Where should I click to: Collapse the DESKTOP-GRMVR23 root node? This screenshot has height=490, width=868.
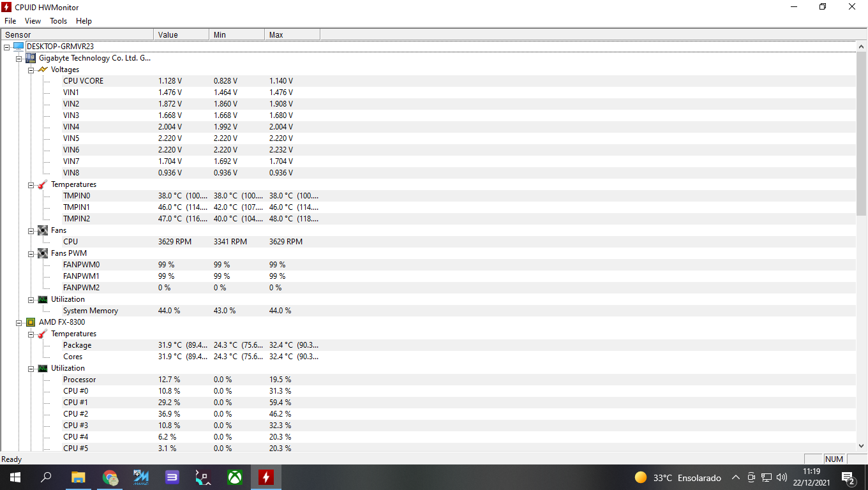point(6,47)
